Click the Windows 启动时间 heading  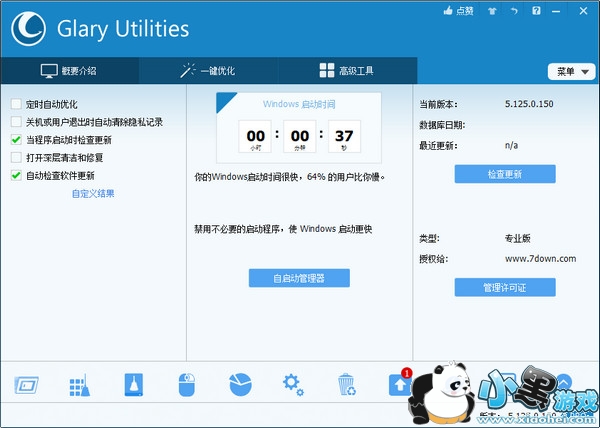tap(299, 104)
